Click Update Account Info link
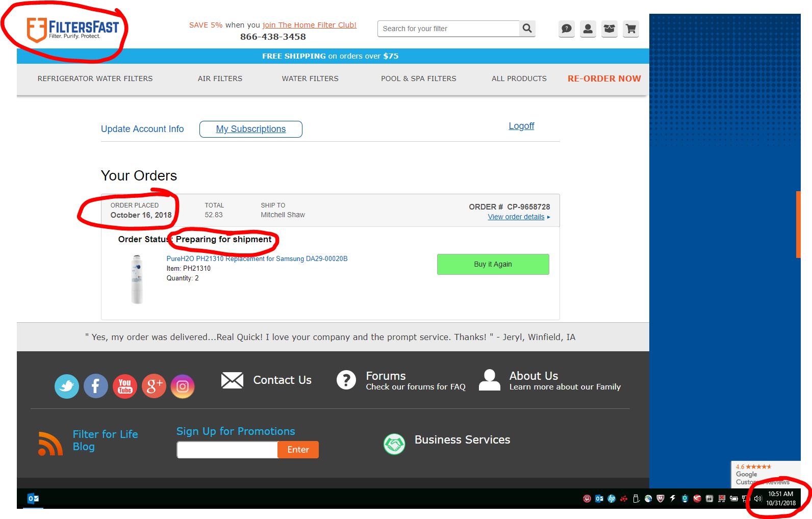This screenshot has height=519, width=812. coord(142,129)
